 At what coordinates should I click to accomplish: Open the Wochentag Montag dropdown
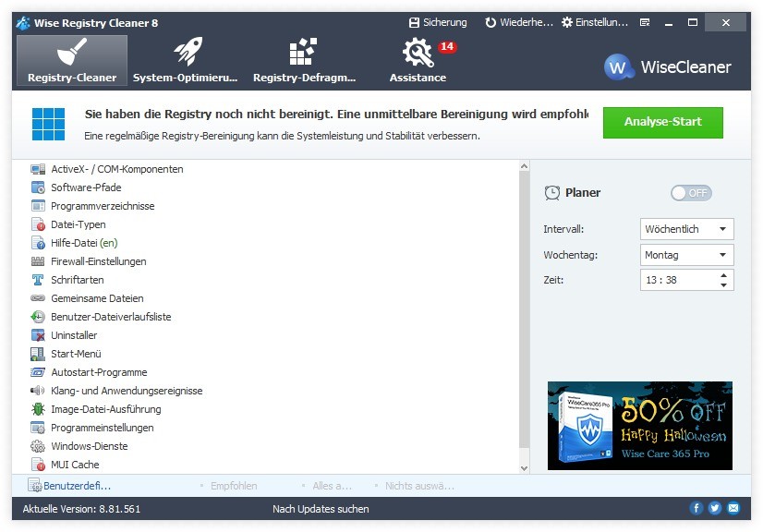[686, 255]
